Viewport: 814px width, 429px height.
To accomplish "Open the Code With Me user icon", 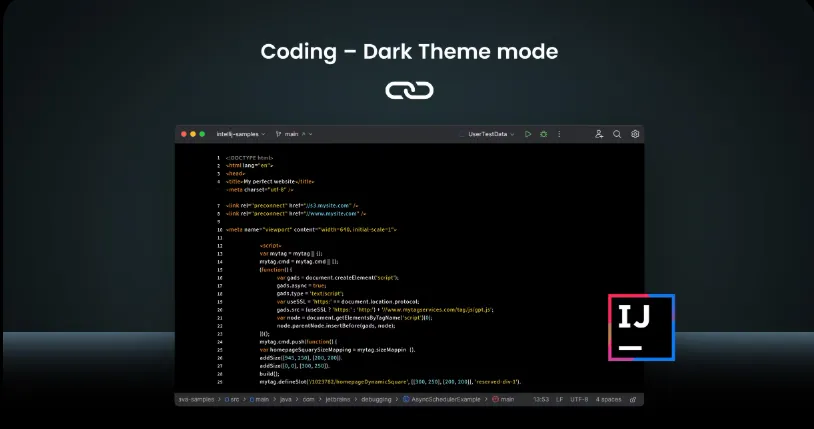I will (x=599, y=133).
